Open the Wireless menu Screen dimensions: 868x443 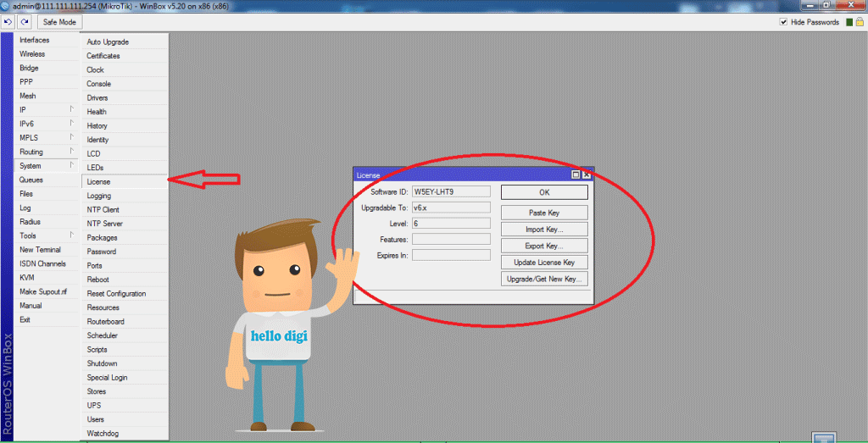pyautogui.click(x=47, y=54)
